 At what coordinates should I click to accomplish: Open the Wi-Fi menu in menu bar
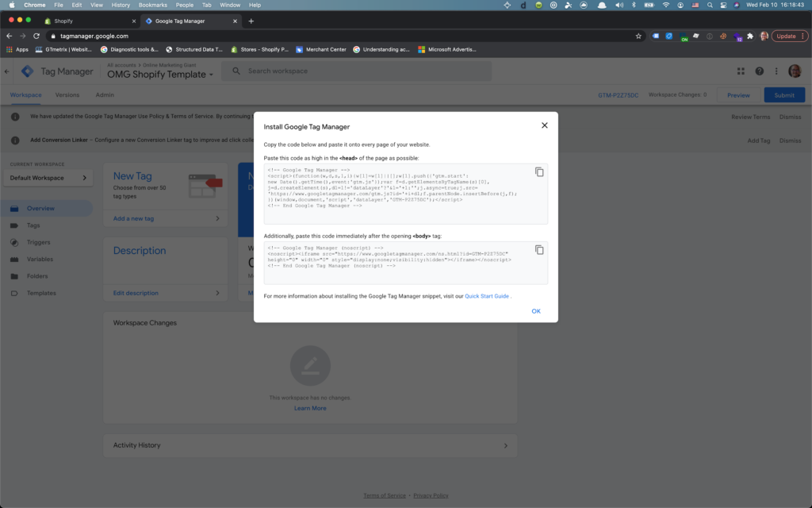point(666,6)
